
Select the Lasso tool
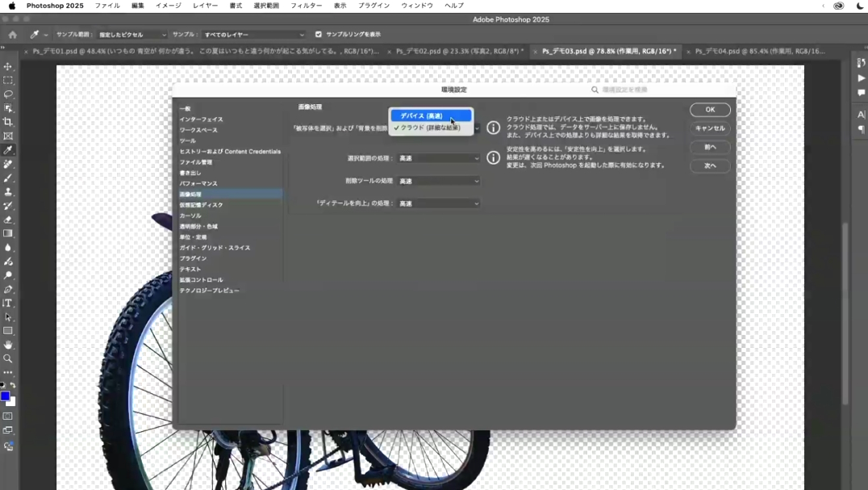[x=8, y=94]
